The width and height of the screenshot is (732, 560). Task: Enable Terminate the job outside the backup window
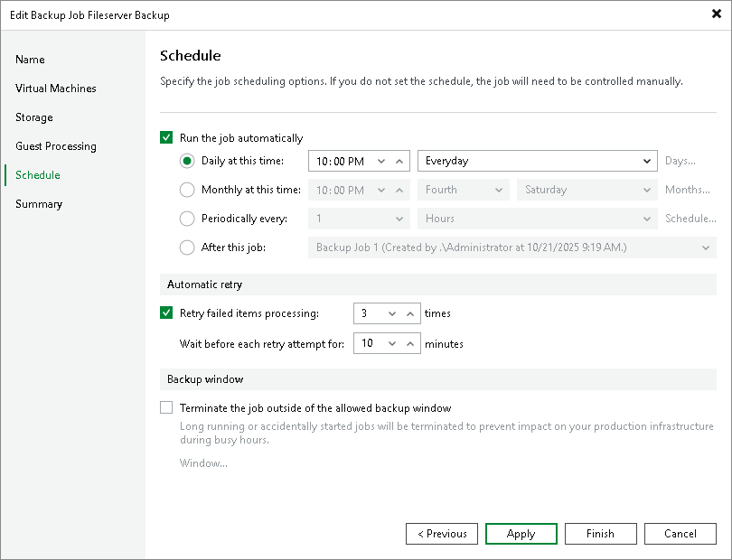[x=166, y=407]
